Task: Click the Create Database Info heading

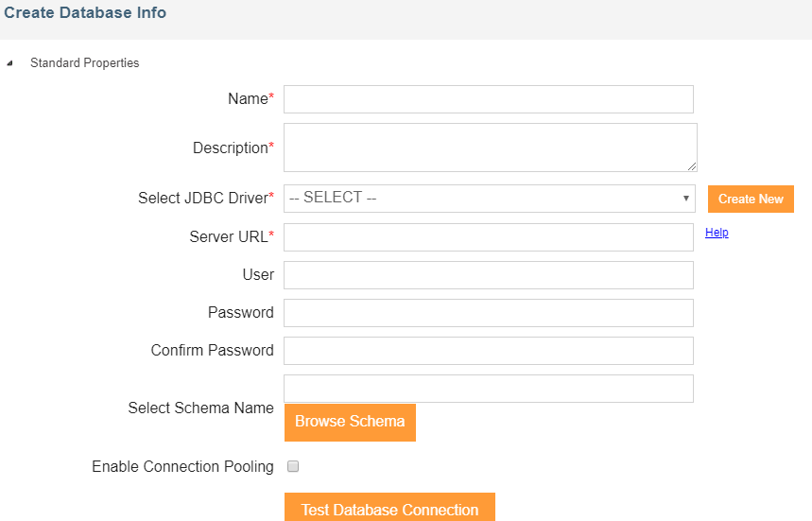Action: point(85,13)
